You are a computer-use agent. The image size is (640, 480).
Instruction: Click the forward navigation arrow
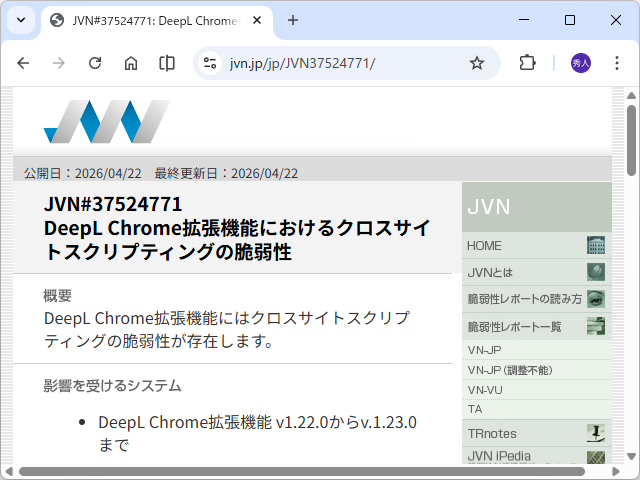click(x=59, y=63)
